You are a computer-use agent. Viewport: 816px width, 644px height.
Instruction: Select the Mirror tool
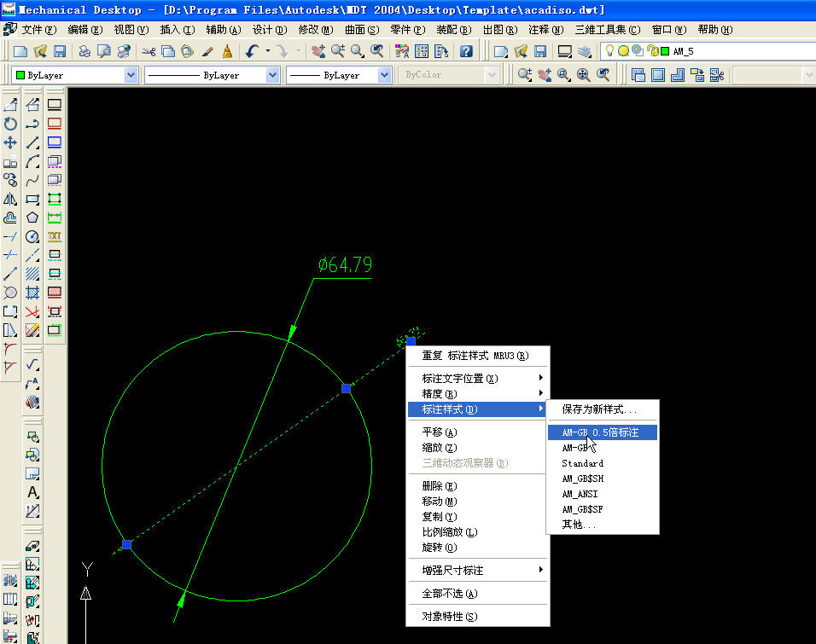pos(10,200)
